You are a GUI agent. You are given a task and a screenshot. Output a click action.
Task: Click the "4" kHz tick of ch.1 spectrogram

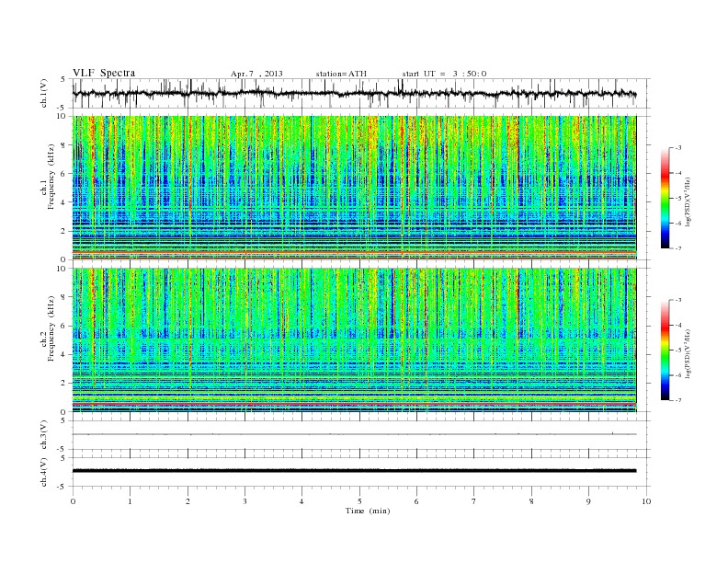pos(64,202)
